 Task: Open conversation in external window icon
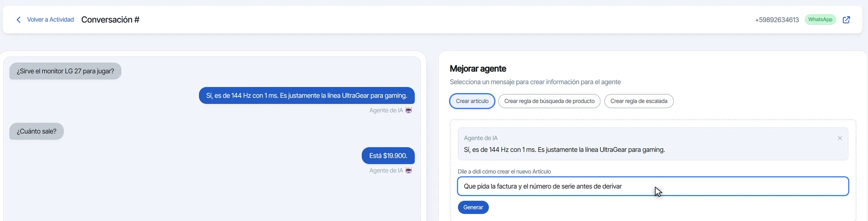click(x=846, y=19)
